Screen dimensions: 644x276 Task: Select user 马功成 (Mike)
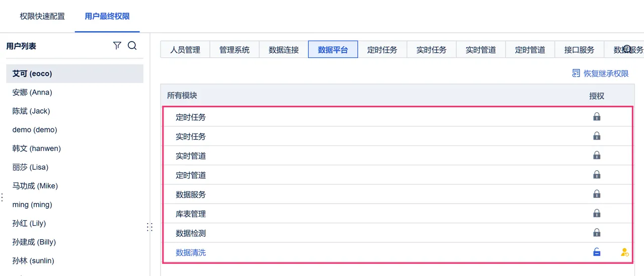(x=75, y=186)
